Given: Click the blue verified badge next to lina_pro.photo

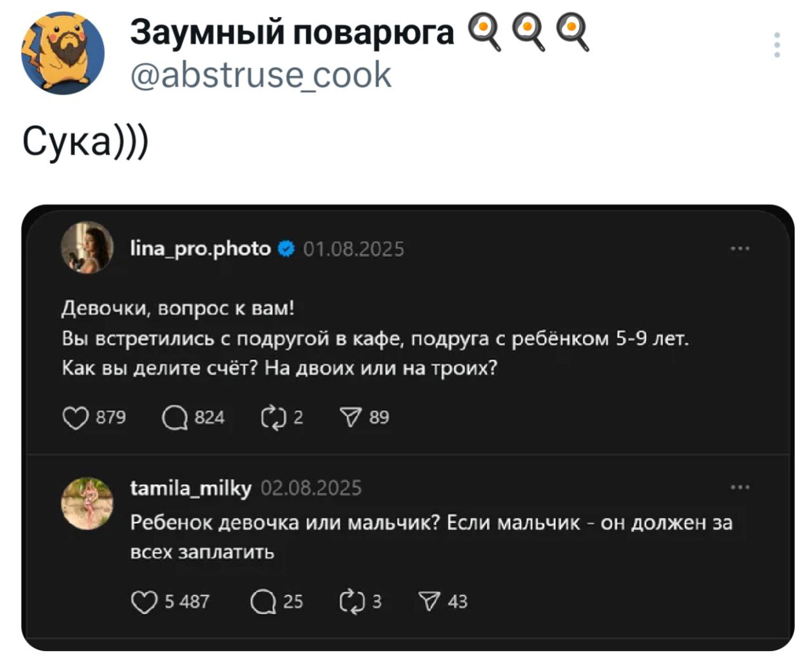Looking at the screenshot, I should 286,248.
